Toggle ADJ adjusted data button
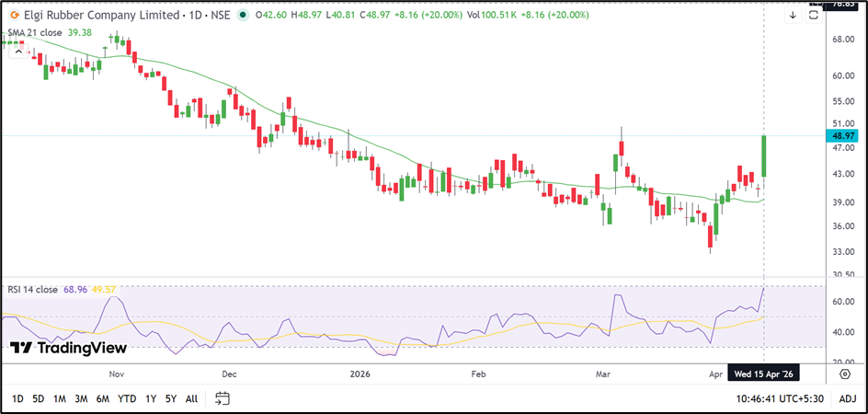Screen dimensions: 868x414 pos(847,398)
